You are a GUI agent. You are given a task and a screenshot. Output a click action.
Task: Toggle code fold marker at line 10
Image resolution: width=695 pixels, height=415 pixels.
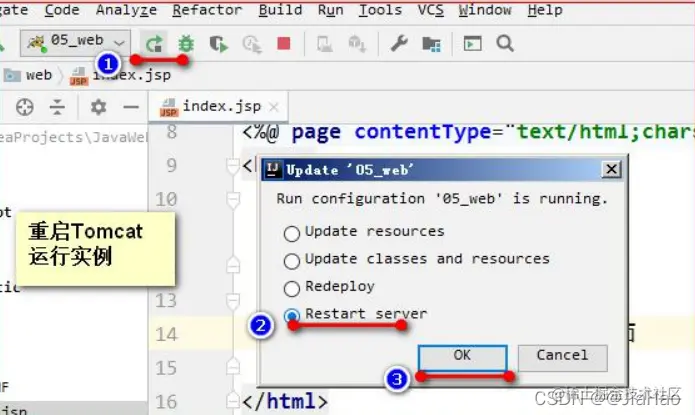coord(233,200)
